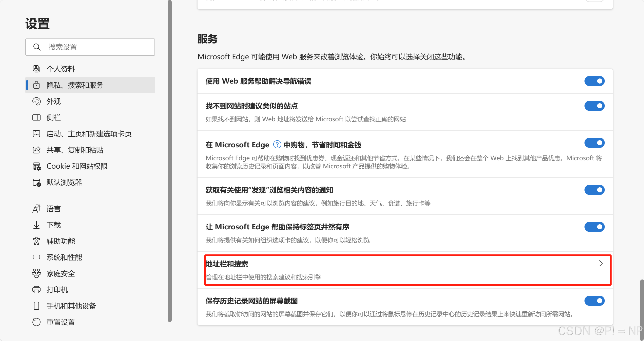This screenshot has height=341, width=644.
Task: Click the sidebar vertical scrollbar
Action: coord(169,162)
